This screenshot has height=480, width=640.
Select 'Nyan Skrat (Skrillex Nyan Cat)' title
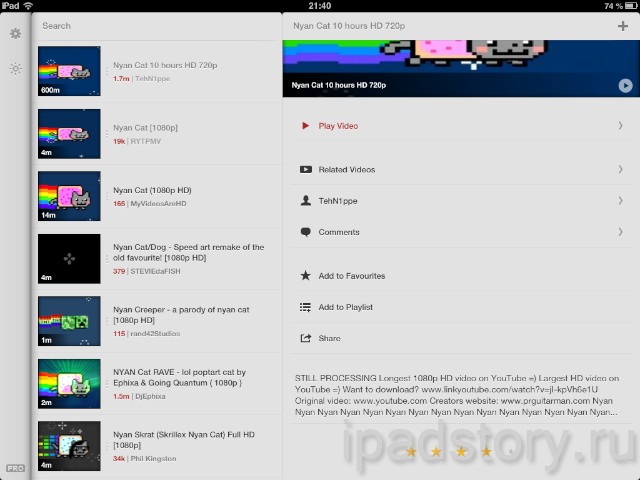tap(184, 440)
